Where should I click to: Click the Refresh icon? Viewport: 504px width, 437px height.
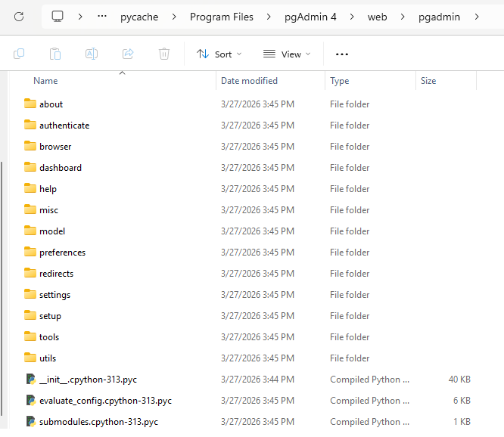(19, 17)
